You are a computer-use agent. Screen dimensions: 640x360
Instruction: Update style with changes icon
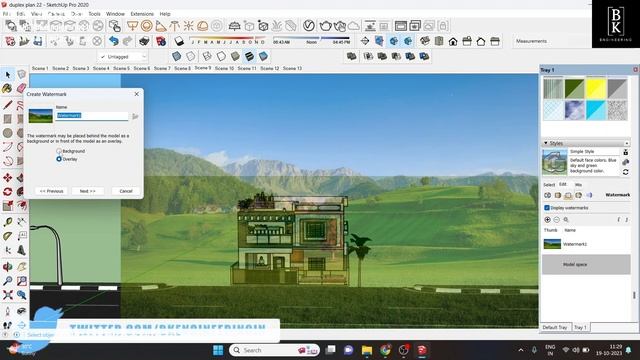coord(625,172)
